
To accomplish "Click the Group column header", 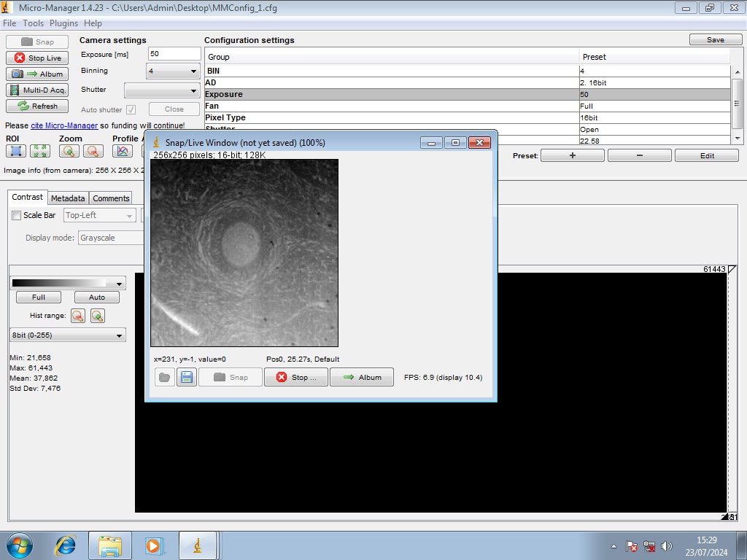I will tap(392, 57).
